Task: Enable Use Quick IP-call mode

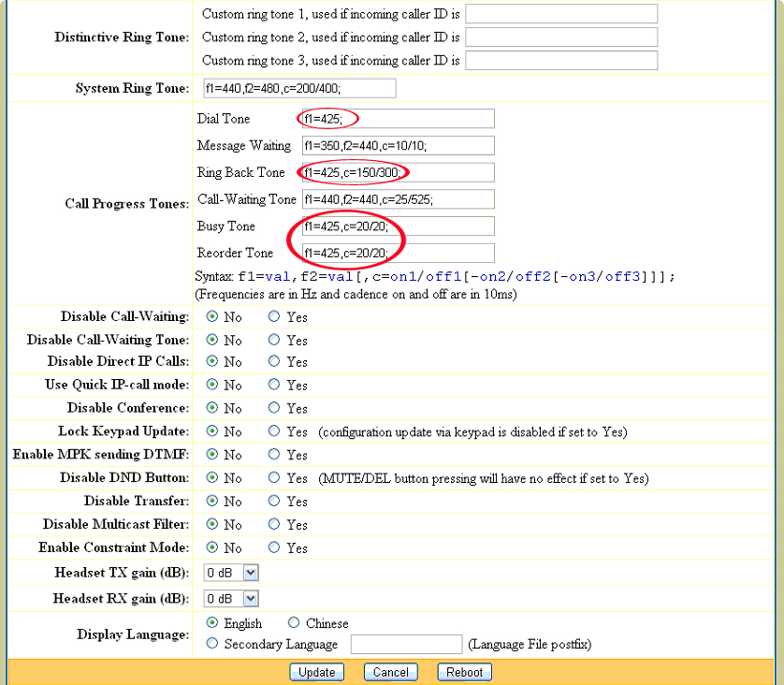Action: point(273,385)
